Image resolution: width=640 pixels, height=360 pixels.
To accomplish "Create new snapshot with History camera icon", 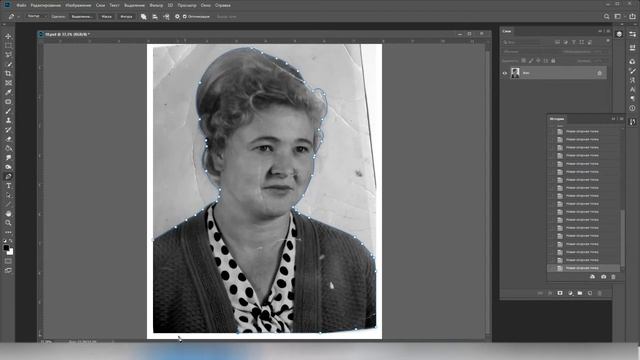I will point(603,277).
